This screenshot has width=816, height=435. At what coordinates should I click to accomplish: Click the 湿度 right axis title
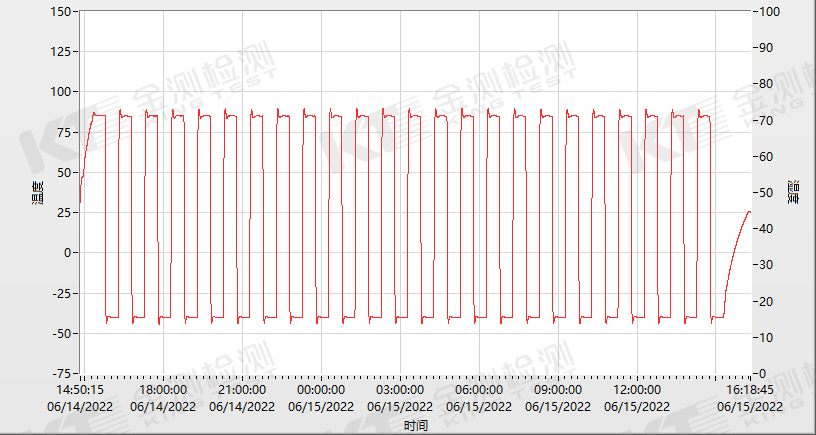coord(793,192)
